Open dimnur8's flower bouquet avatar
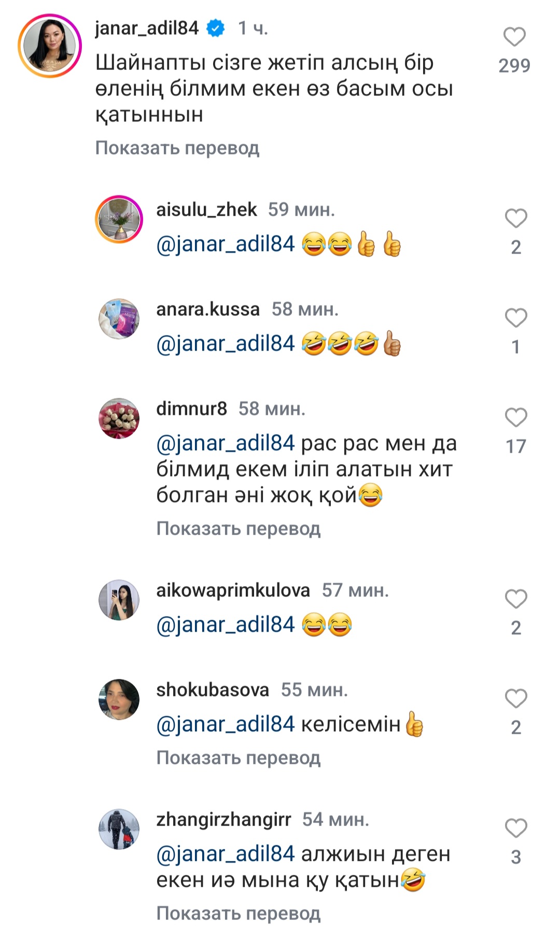 coord(119,419)
